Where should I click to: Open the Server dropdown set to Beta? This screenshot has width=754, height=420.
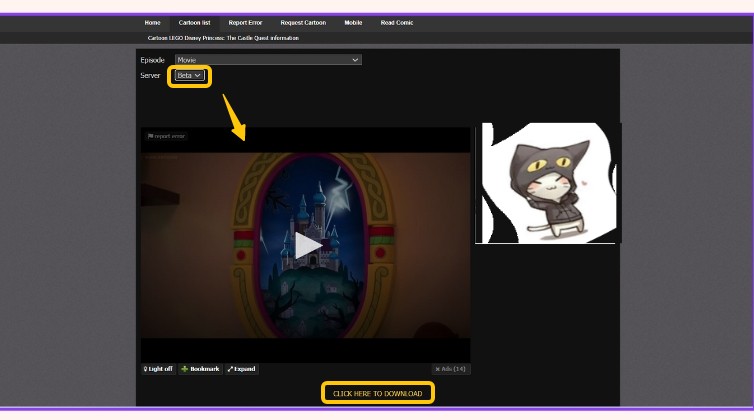coord(189,76)
